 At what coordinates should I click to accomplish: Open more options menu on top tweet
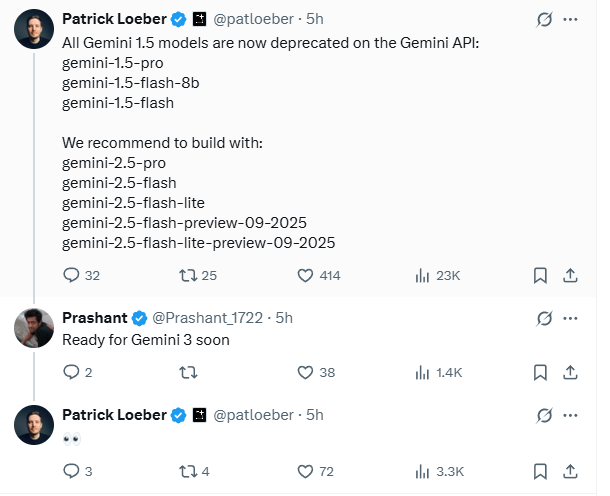point(570,19)
